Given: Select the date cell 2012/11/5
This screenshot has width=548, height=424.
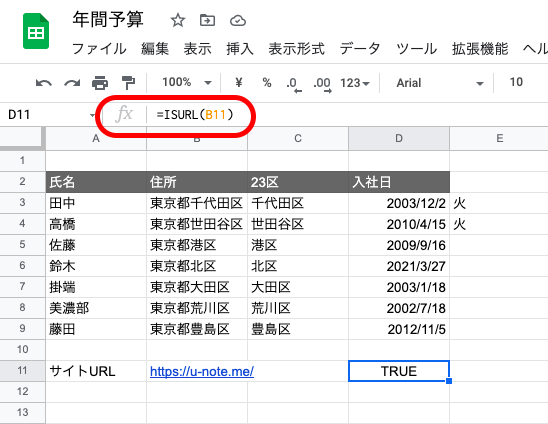Looking at the screenshot, I should (x=399, y=329).
